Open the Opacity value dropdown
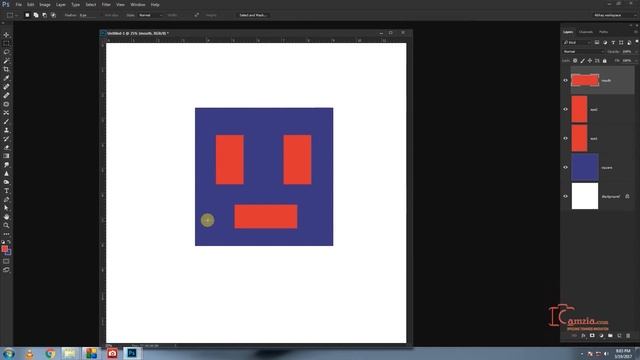 [x=636, y=51]
